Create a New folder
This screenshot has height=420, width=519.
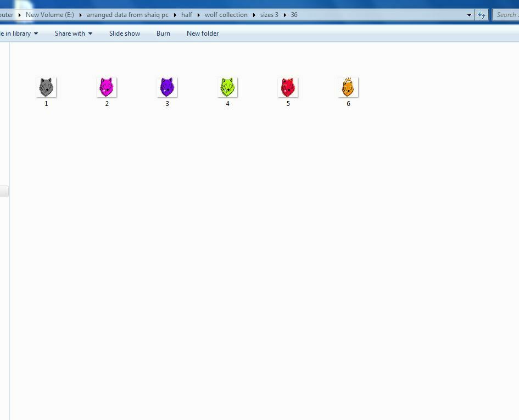click(x=203, y=33)
